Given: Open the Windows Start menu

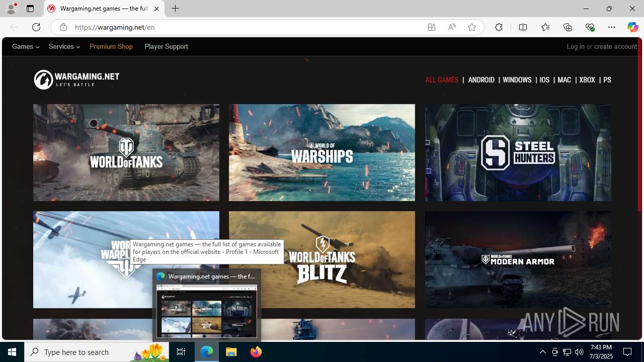Looking at the screenshot, I should [12, 352].
